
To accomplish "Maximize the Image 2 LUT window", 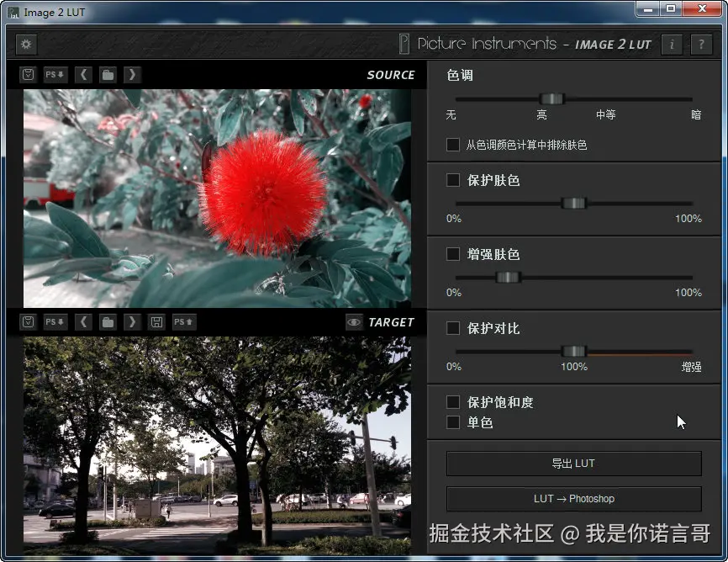I will pyautogui.click(x=671, y=8).
